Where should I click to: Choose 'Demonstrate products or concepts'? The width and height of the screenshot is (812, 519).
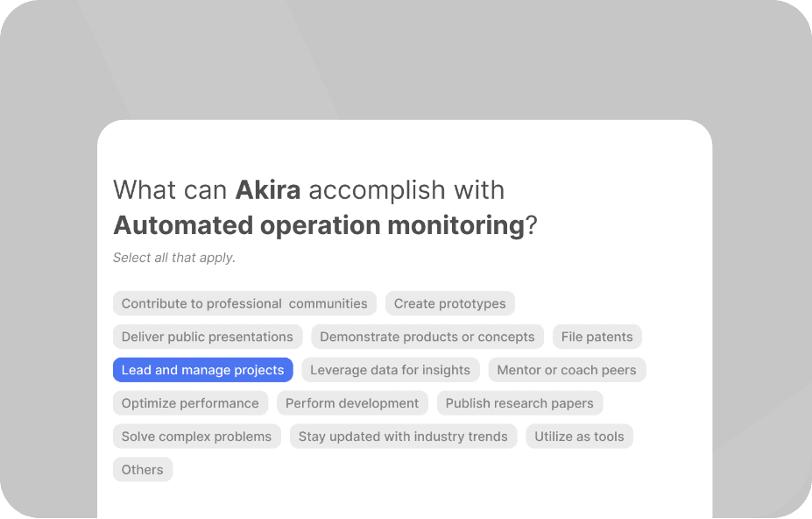coord(427,337)
